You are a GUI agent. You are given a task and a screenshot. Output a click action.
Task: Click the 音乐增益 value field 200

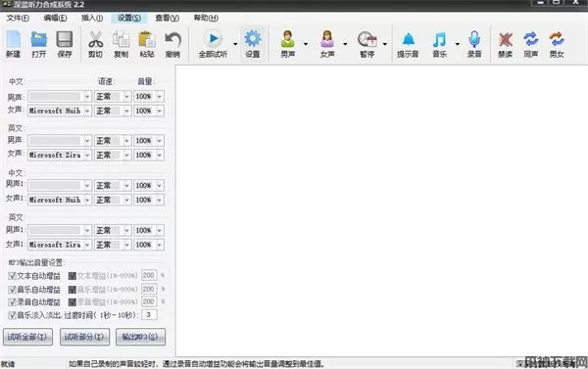click(149, 289)
